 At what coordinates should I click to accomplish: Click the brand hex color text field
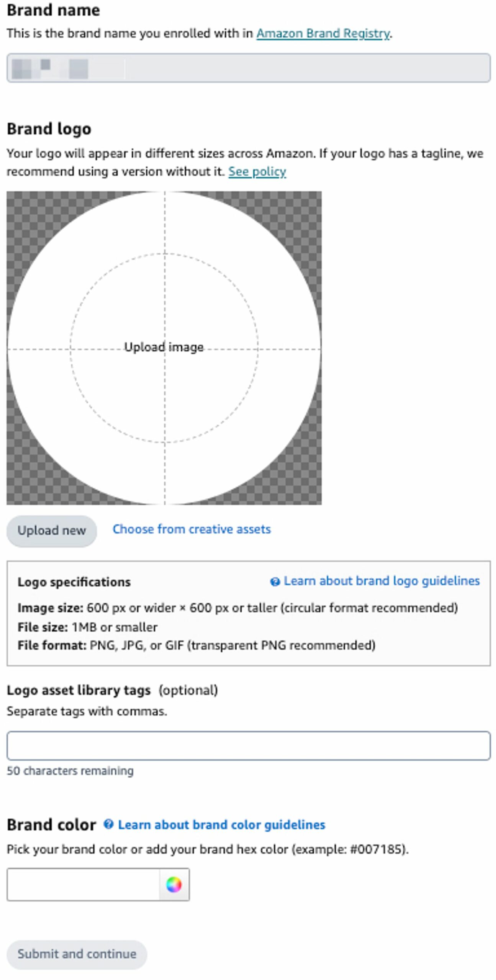click(x=83, y=885)
